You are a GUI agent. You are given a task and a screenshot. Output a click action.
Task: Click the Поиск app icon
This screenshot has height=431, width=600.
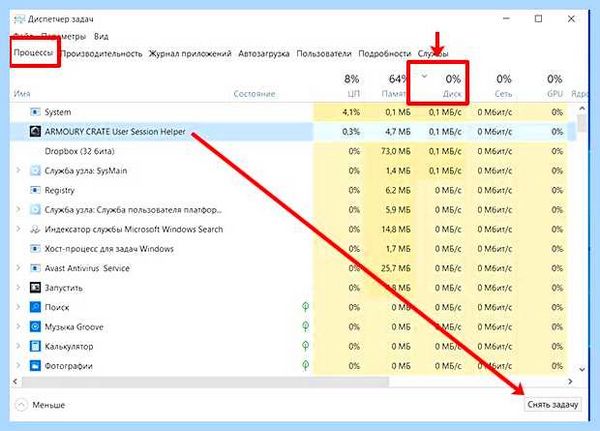(35, 307)
